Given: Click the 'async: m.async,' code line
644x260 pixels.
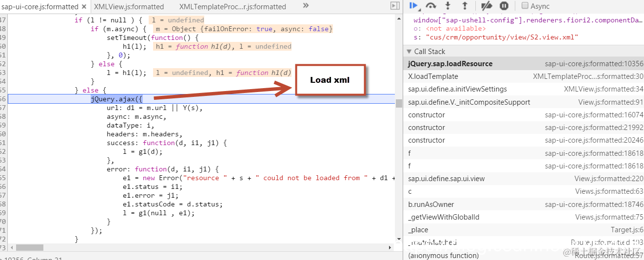Looking at the screenshot, I should click(x=137, y=117).
